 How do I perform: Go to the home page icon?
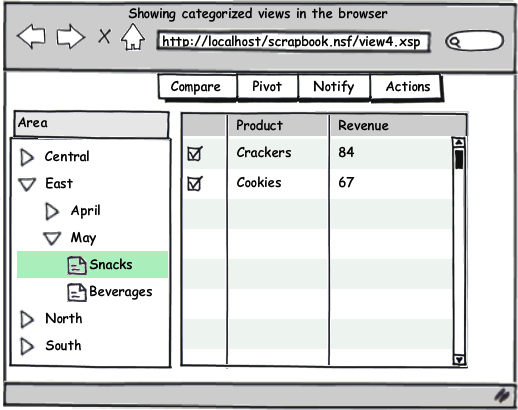coord(133,37)
